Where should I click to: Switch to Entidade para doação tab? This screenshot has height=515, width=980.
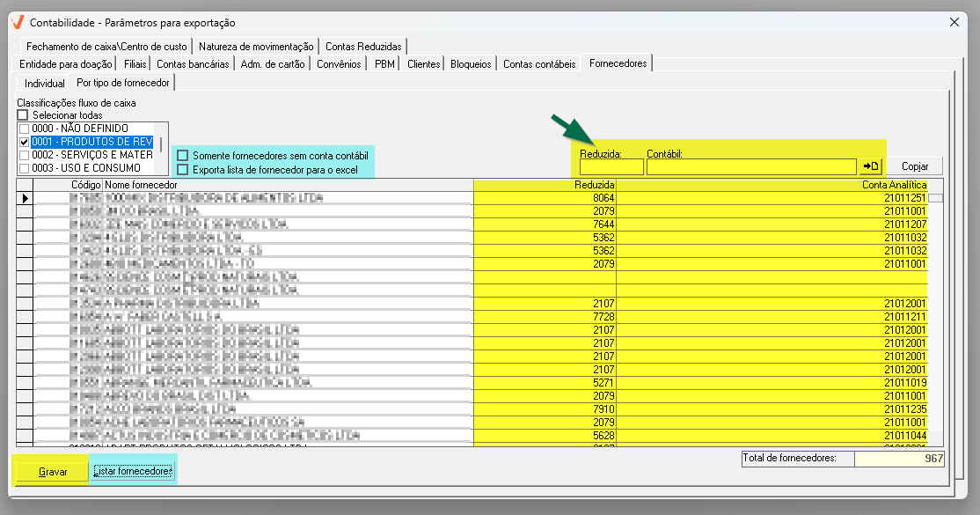[66, 64]
